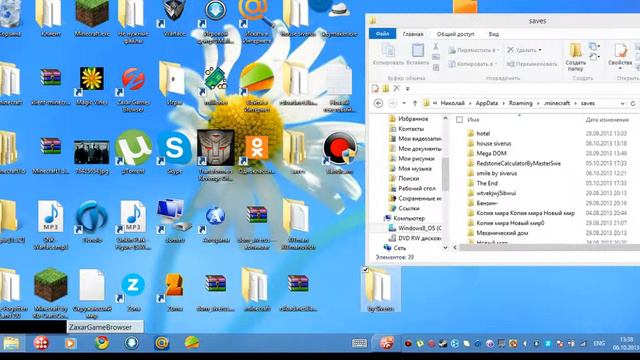Select Сеть in the navigation pane
This screenshot has width=640, height=360.
399,248
